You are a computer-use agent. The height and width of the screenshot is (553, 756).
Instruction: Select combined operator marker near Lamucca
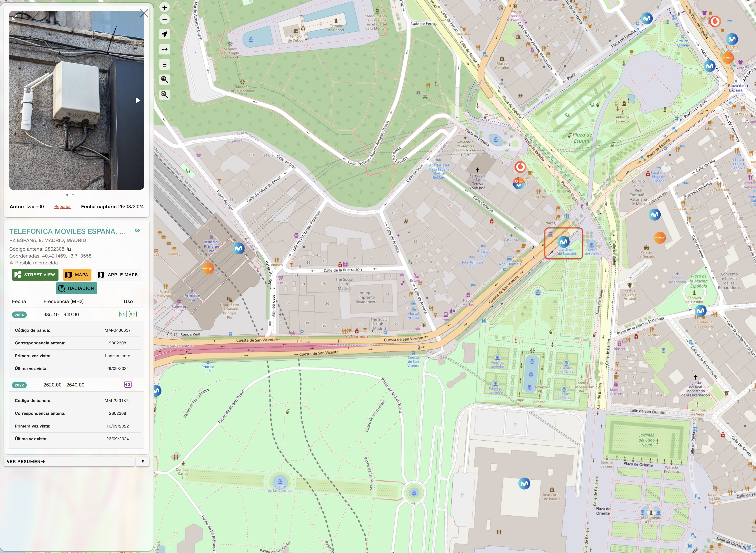pos(518,183)
